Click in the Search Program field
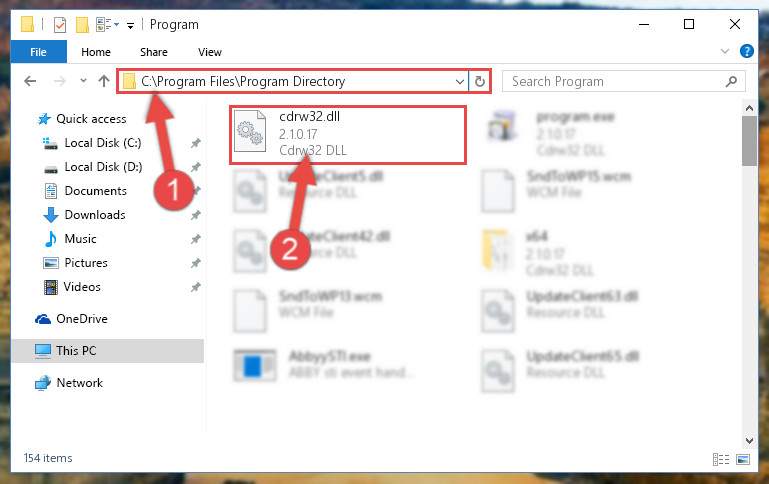The height and width of the screenshot is (484, 769). (x=616, y=81)
